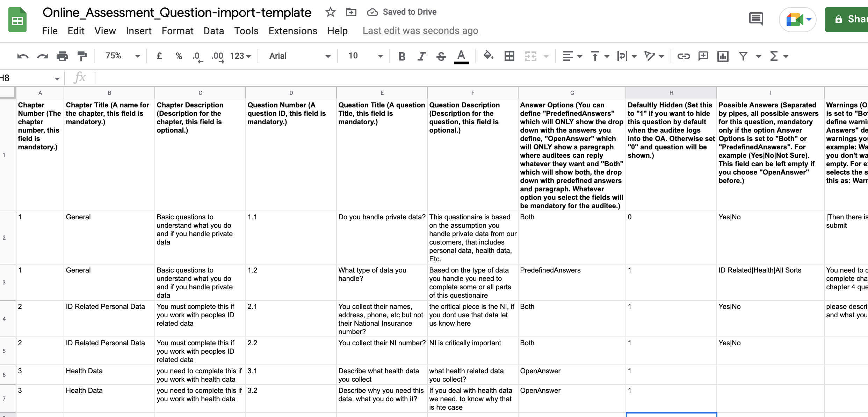Screen dimensions: 868x417
Task: Select cell Describe what health data you collect
Action: [x=382, y=375]
